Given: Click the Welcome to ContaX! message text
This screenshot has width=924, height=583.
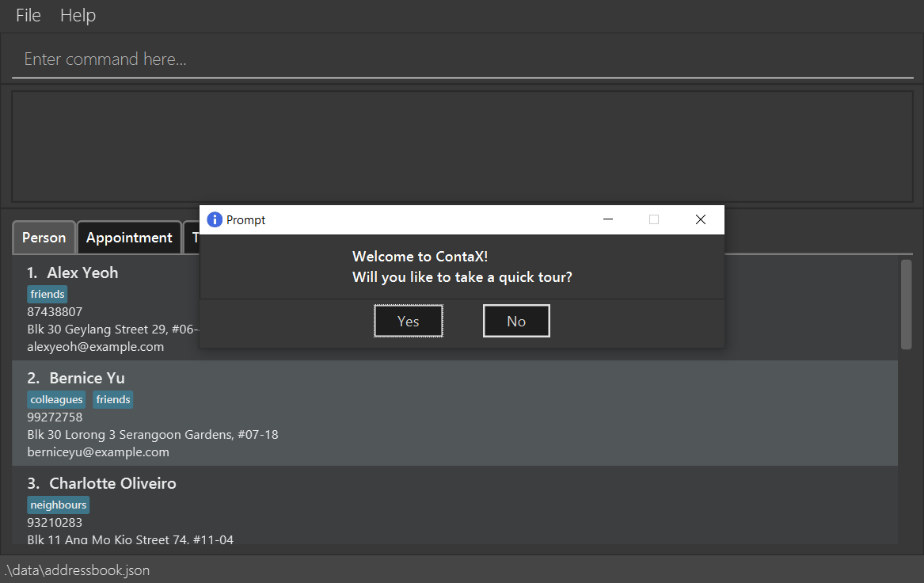Looking at the screenshot, I should [420, 257].
